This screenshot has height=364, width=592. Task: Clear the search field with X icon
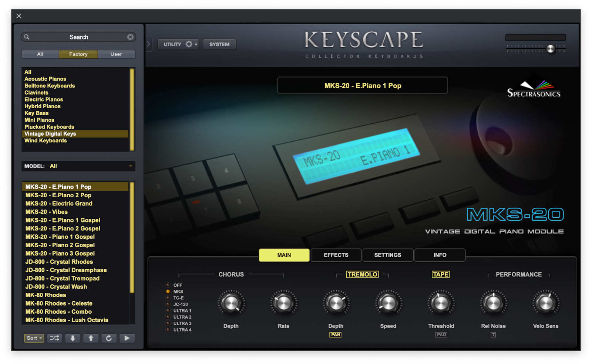(130, 37)
